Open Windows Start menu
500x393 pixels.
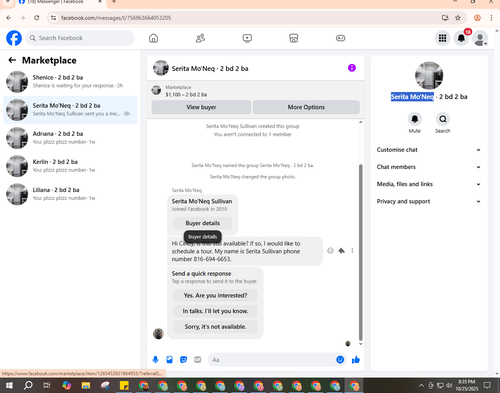tap(9, 386)
